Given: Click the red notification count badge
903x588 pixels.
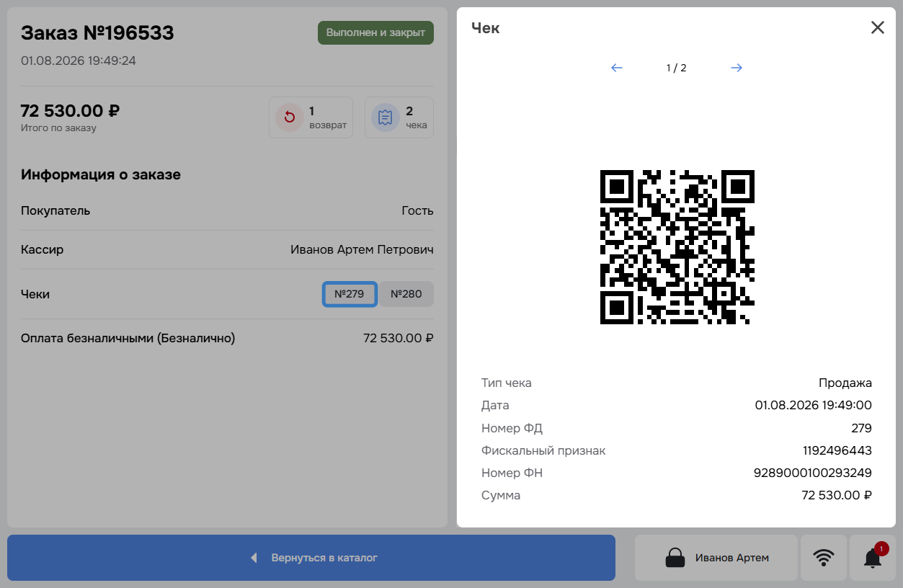Looking at the screenshot, I should click(881, 548).
